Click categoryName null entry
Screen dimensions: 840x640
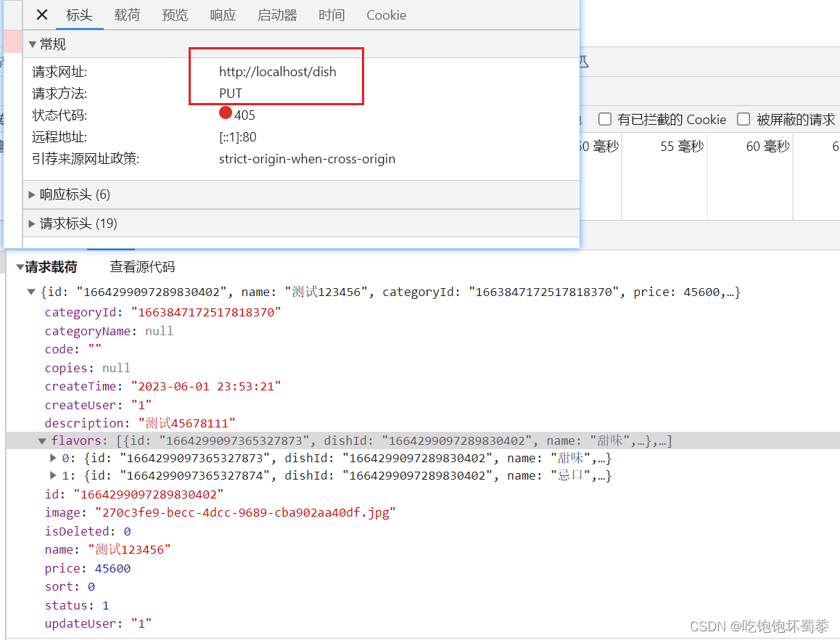click(x=110, y=332)
